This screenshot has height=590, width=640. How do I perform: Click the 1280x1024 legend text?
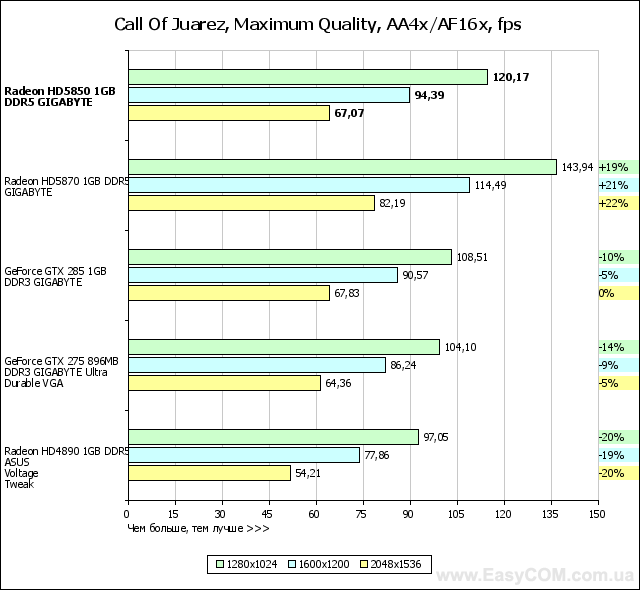(252, 564)
